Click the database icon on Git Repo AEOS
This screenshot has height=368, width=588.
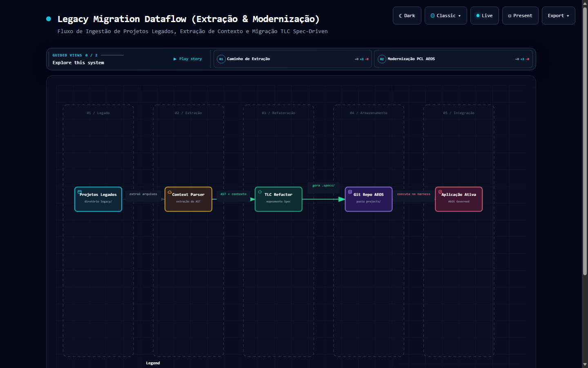click(350, 192)
